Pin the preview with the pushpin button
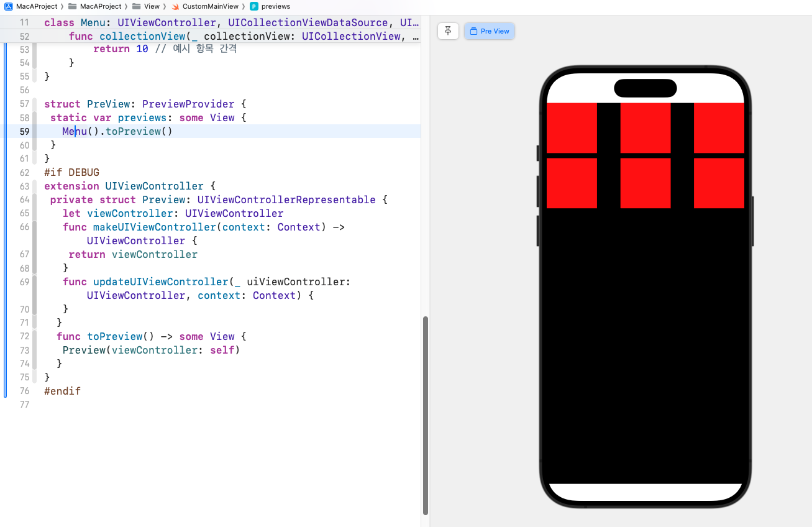Image resolution: width=812 pixels, height=527 pixels. 448,31
